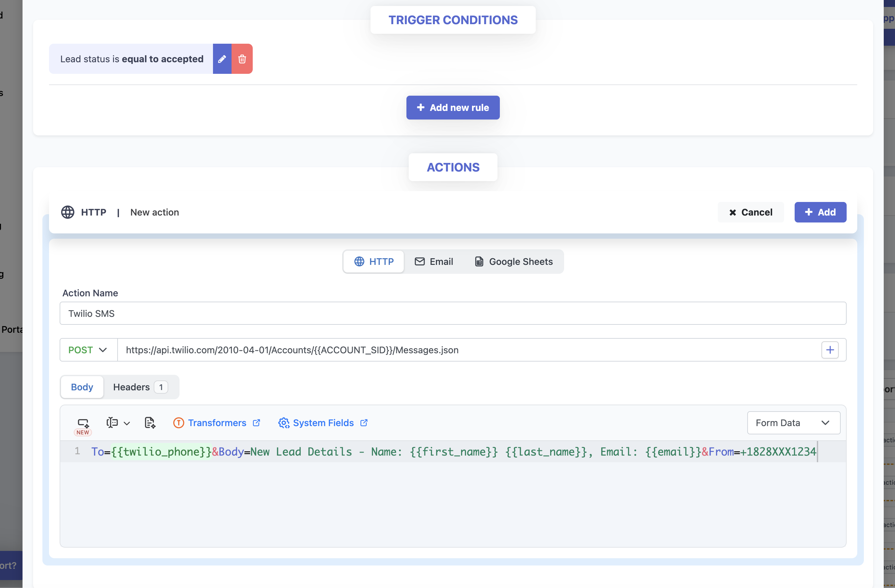The height and width of the screenshot is (588, 895).
Task: Click external link icon next to Transformers
Action: [256, 422]
